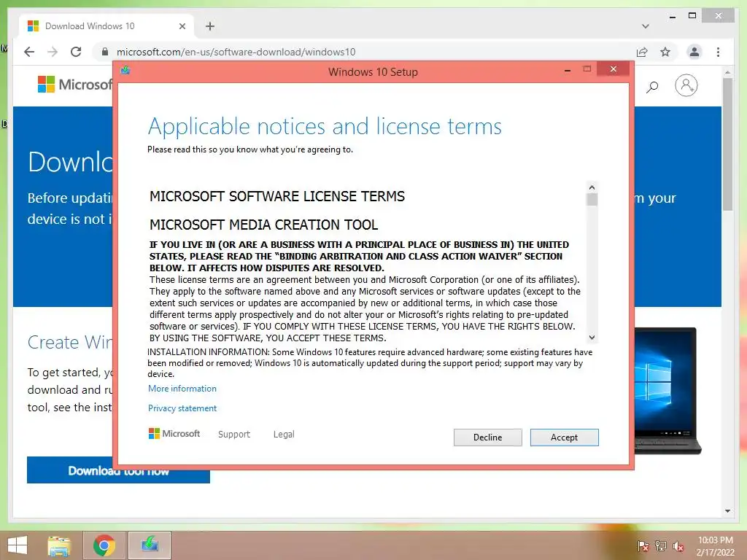747x560 pixels.
Task: Open the Chrome three-dot menu
Action: pos(718,52)
